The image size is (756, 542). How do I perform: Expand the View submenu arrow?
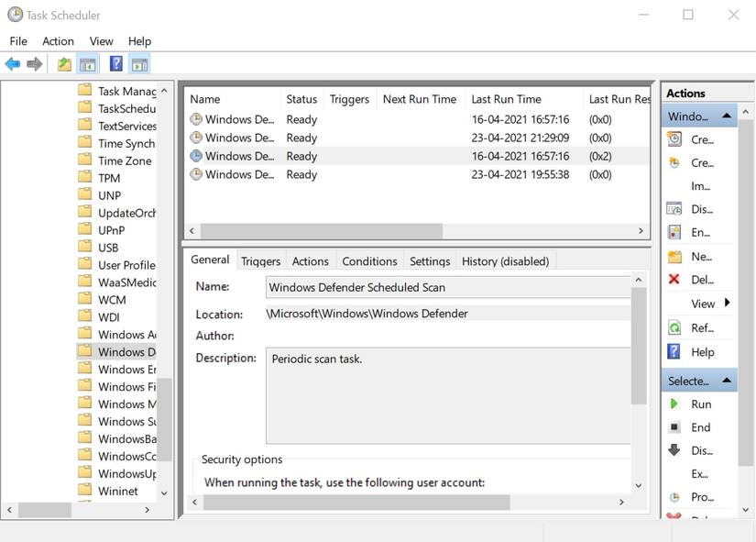[x=727, y=303]
